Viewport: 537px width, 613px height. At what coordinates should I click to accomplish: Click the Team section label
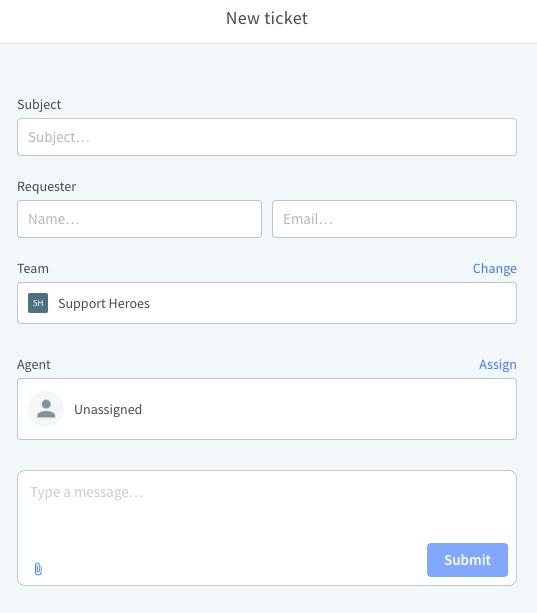(33, 269)
